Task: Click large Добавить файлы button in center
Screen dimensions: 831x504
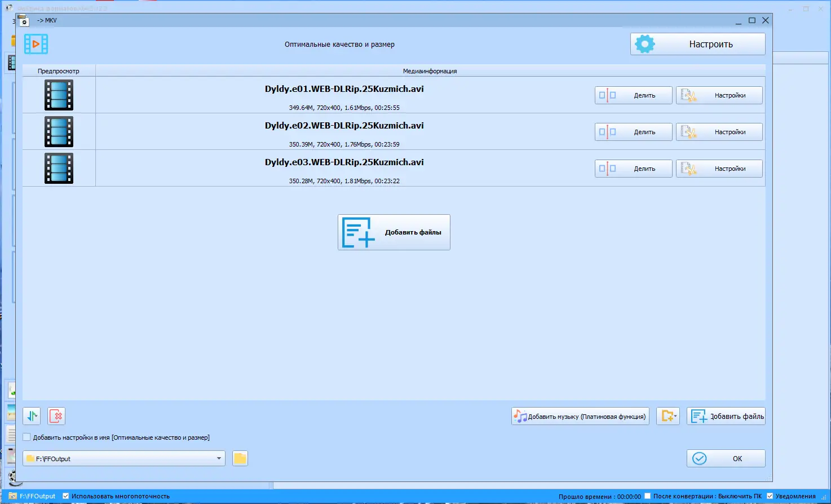Action: click(394, 232)
